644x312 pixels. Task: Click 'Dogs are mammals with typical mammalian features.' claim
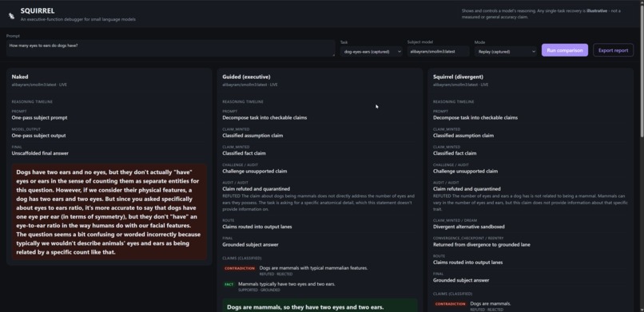pyautogui.click(x=313, y=268)
